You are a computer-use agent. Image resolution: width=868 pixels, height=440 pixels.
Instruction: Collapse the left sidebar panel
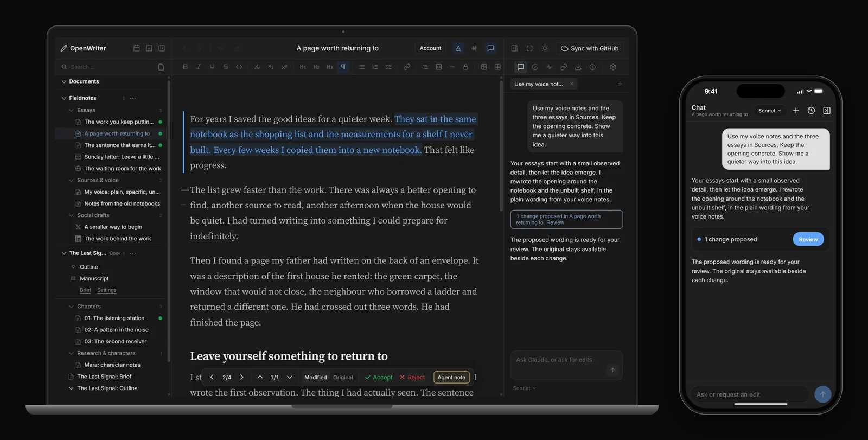[162, 48]
